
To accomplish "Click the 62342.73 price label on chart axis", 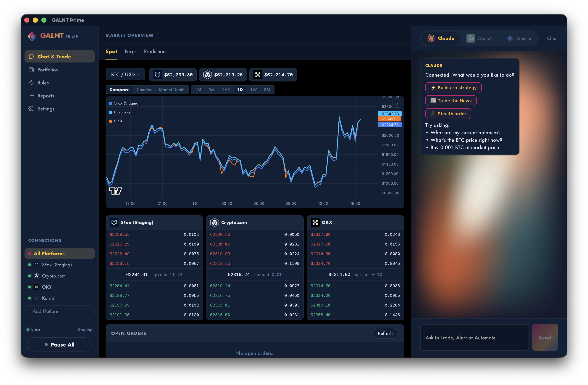I will click(x=390, y=114).
